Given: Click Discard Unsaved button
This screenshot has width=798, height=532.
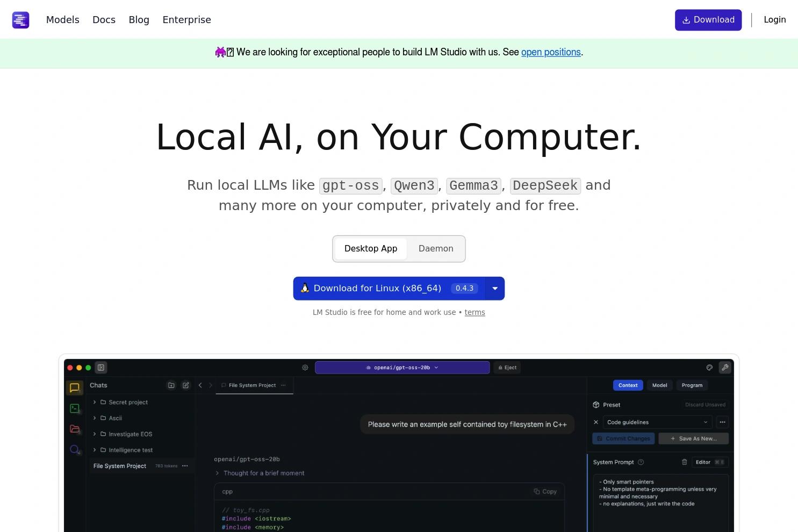Looking at the screenshot, I should (x=705, y=405).
